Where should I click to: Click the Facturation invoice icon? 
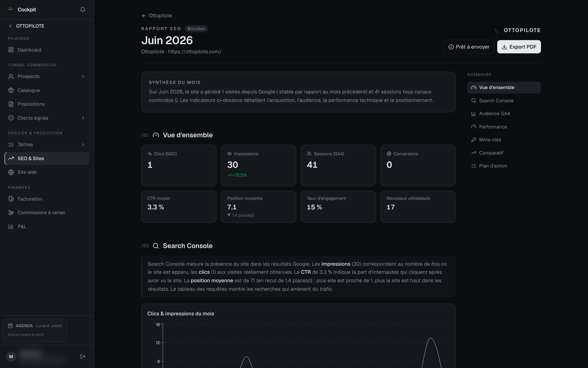click(11, 199)
